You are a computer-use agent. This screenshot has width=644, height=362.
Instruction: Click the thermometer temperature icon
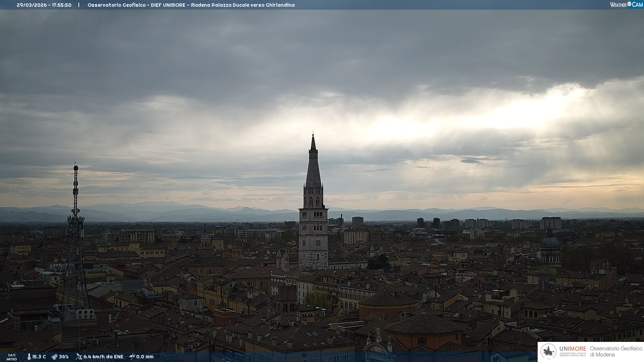coord(29,357)
